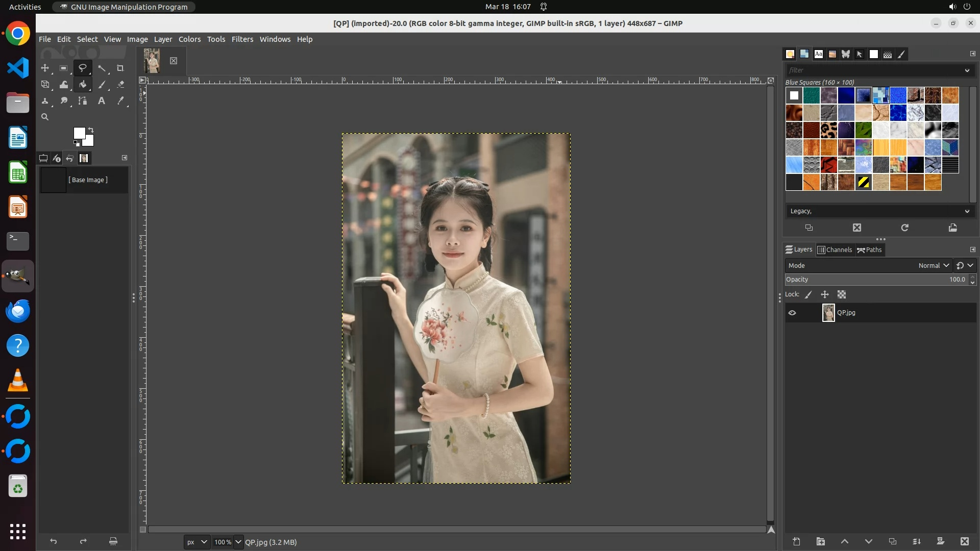Screen dimensions: 980x551
Task: Select the Eraser tool
Action: (x=120, y=85)
